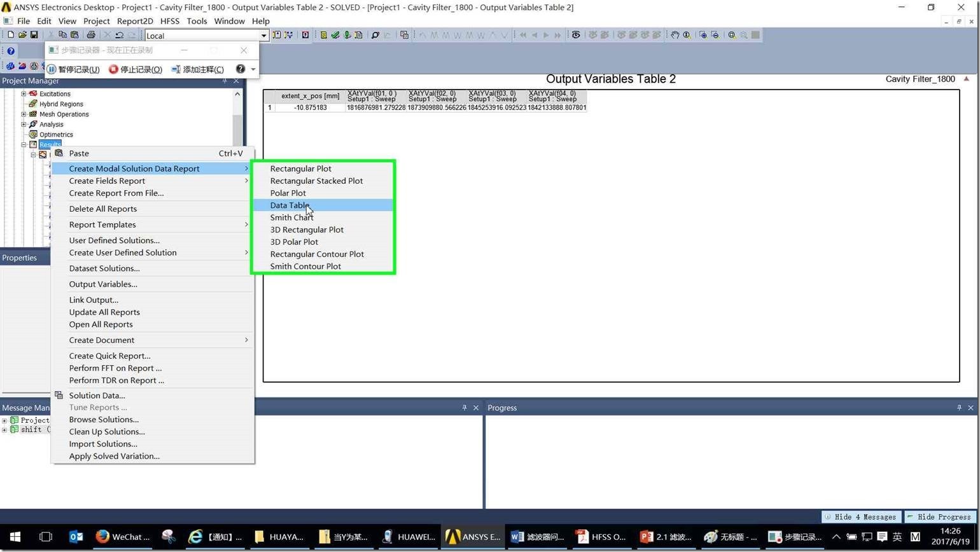
Task: Click Delete All Reports
Action: point(103,209)
